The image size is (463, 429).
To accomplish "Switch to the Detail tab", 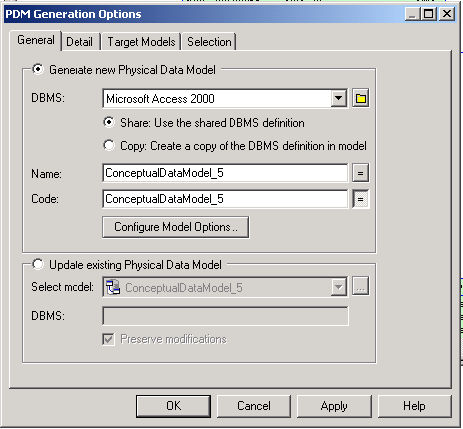I will [80, 42].
